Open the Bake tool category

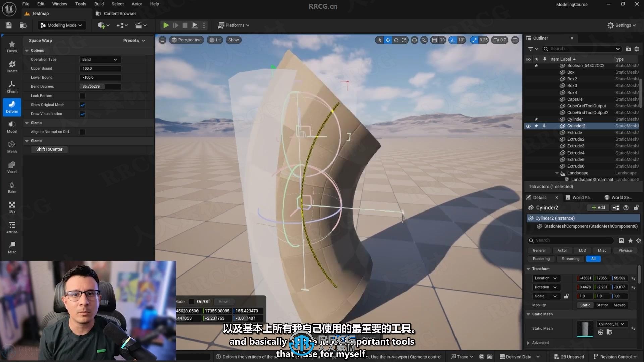click(12, 187)
